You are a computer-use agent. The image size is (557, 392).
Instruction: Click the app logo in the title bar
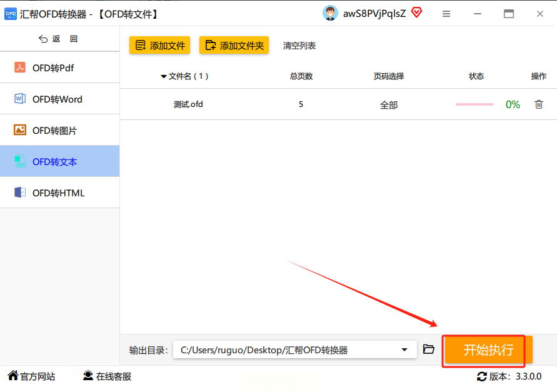pos(10,14)
